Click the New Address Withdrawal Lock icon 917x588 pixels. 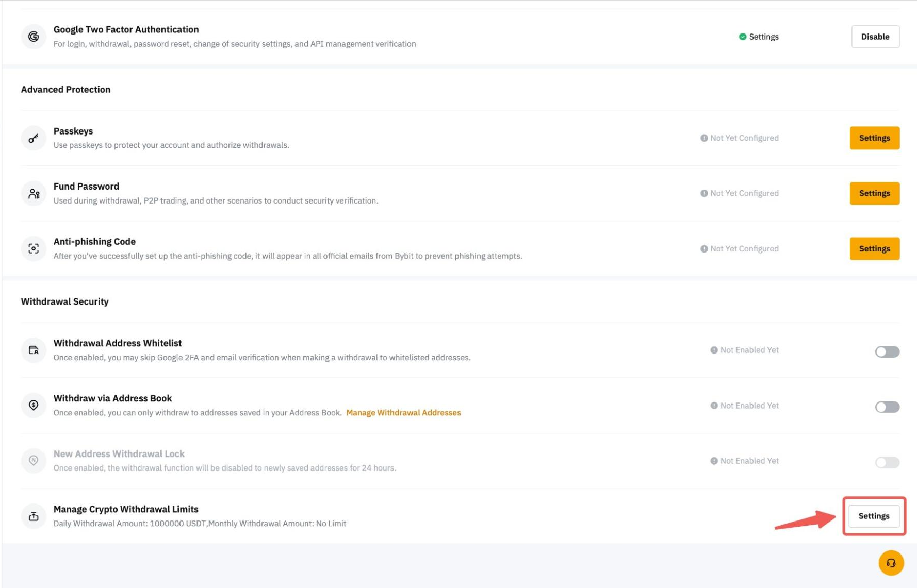pos(34,461)
